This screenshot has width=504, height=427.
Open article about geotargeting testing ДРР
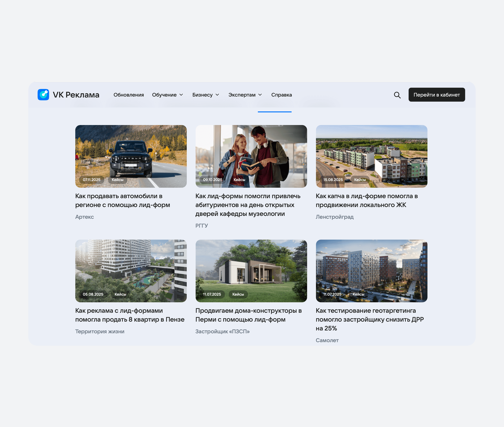coord(369,319)
